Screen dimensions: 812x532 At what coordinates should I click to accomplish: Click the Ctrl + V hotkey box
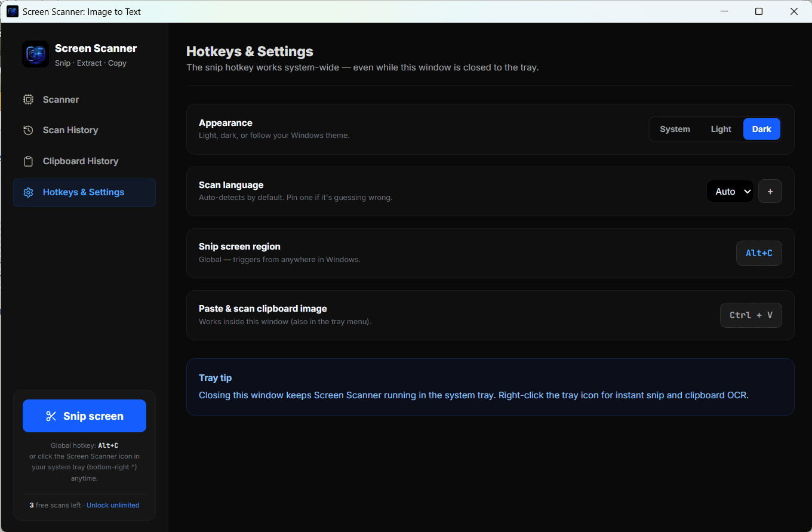(751, 315)
